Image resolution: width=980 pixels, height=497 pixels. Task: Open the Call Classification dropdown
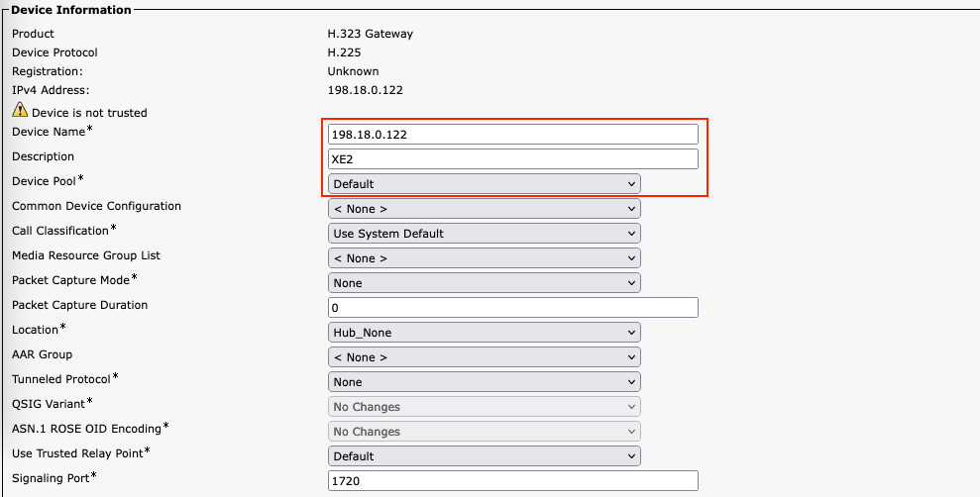coord(484,234)
